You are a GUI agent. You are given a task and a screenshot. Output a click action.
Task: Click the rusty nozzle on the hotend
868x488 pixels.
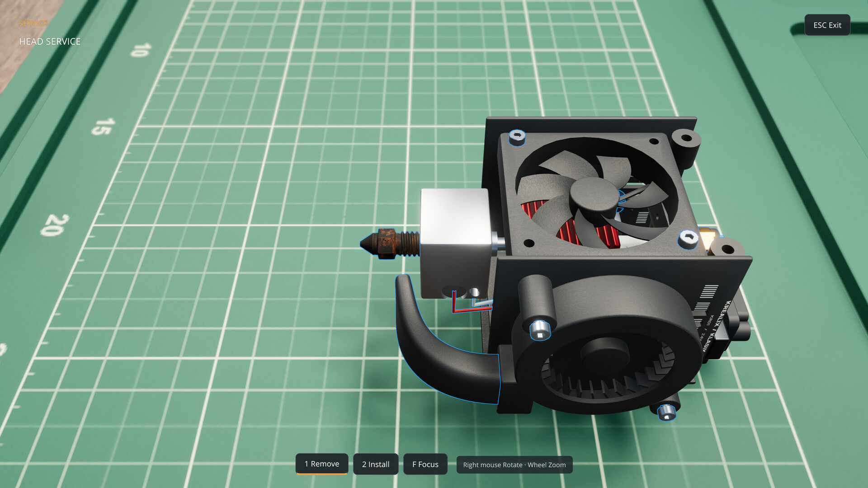coord(389,243)
